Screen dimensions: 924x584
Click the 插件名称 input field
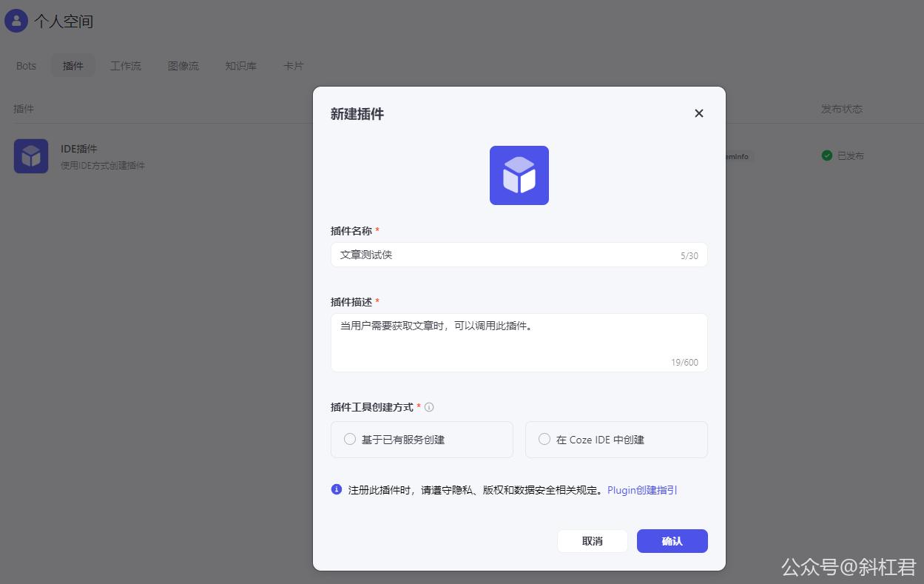519,255
